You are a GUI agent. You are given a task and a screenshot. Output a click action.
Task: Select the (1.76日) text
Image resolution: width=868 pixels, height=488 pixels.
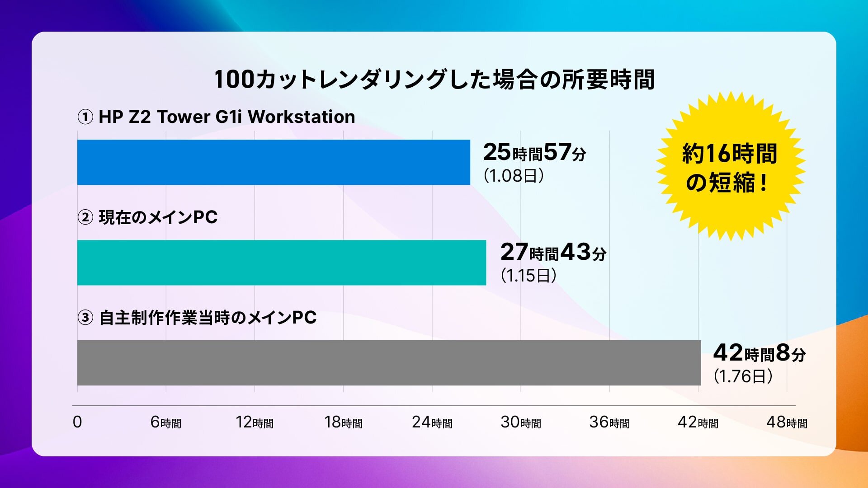pyautogui.click(x=743, y=376)
